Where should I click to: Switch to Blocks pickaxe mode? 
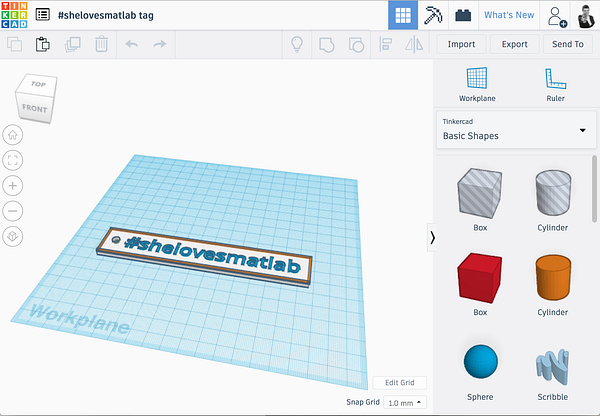[433, 15]
